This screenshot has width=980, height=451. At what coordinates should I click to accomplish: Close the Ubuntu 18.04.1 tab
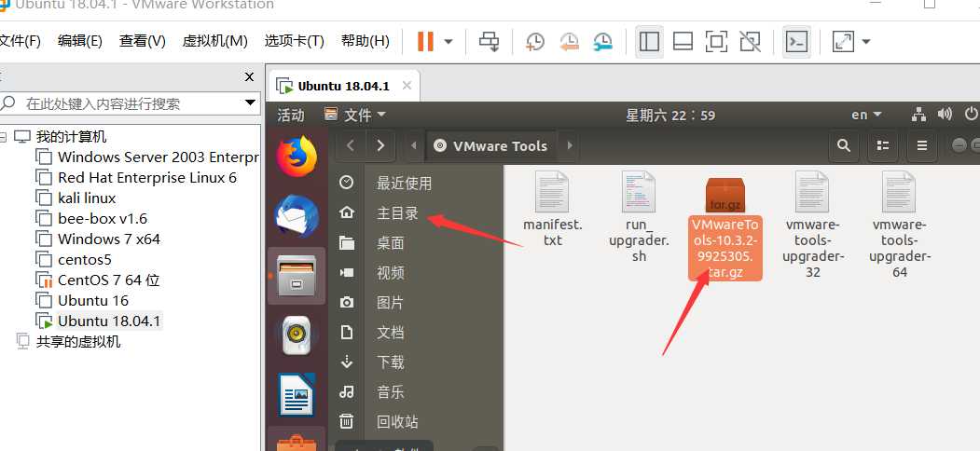click(407, 86)
